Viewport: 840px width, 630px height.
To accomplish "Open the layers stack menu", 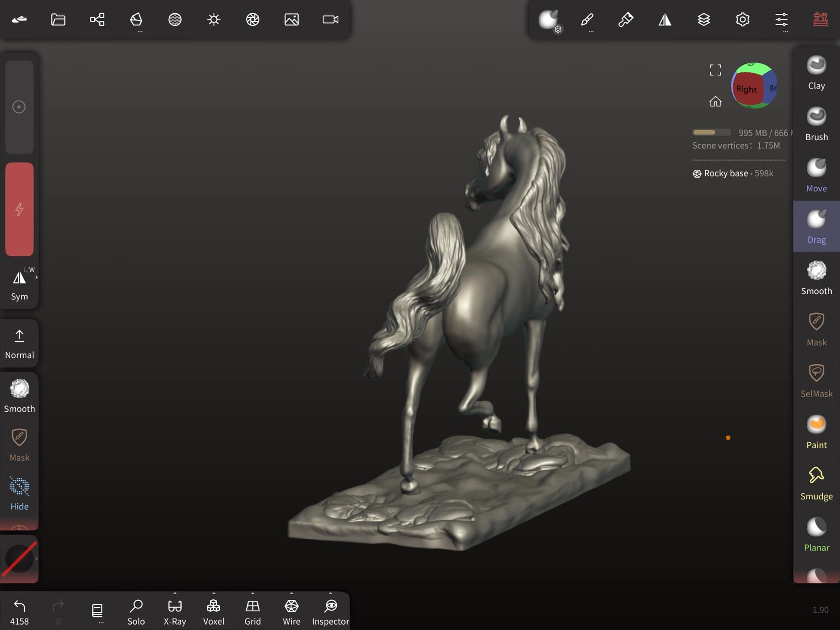I will [704, 19].
